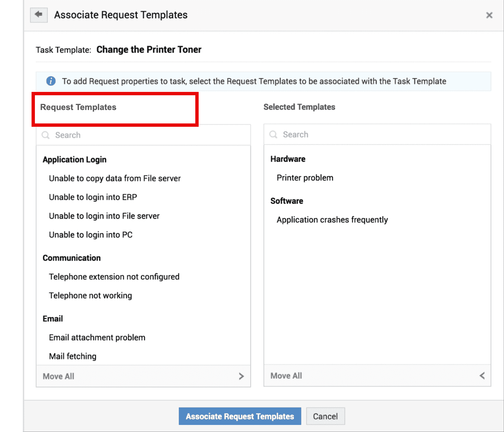
Task: Select 'Application crashes frequently' in Selected Templates
Action: coord(332,220)
